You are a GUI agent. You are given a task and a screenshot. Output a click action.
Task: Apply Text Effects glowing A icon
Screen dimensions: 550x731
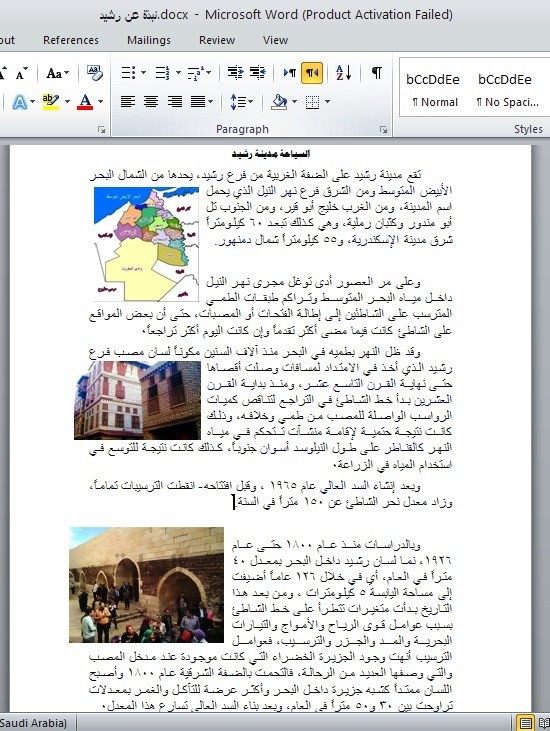(x=20, y=101)
